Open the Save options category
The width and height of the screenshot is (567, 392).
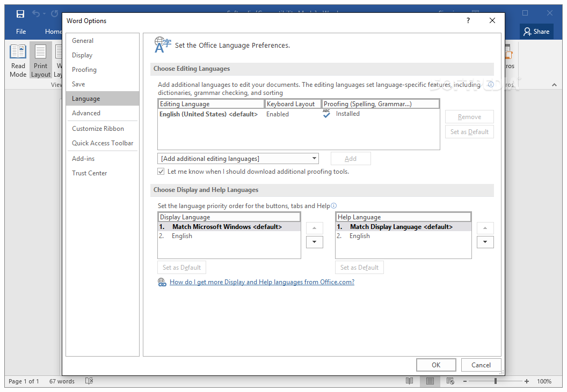pyautogui.click(x=103, y=84)
